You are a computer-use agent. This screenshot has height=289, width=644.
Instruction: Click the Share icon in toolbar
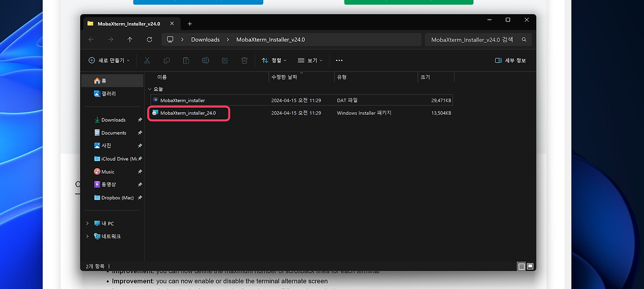click(x=225, y=60)
